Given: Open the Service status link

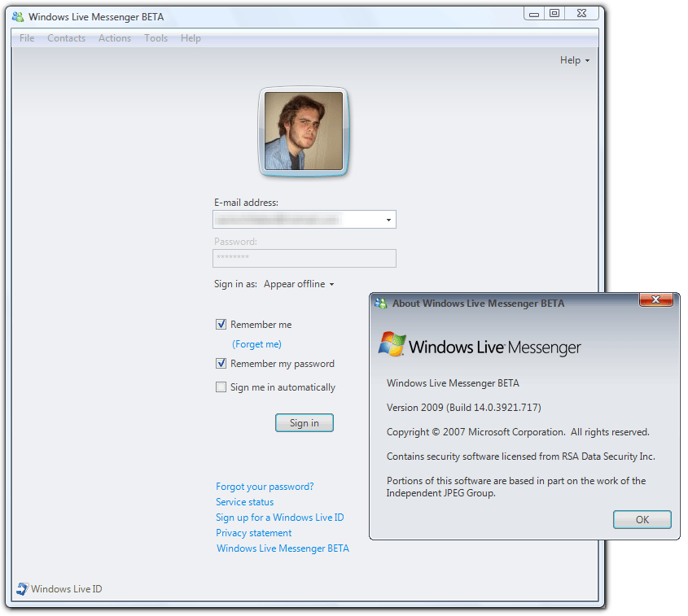Looking at the screenshot, I should click(244, 502).
